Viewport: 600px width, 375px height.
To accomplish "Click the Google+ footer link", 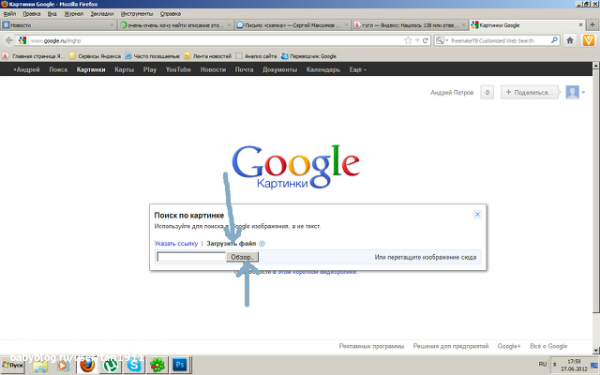I will (x=509, y=346).
